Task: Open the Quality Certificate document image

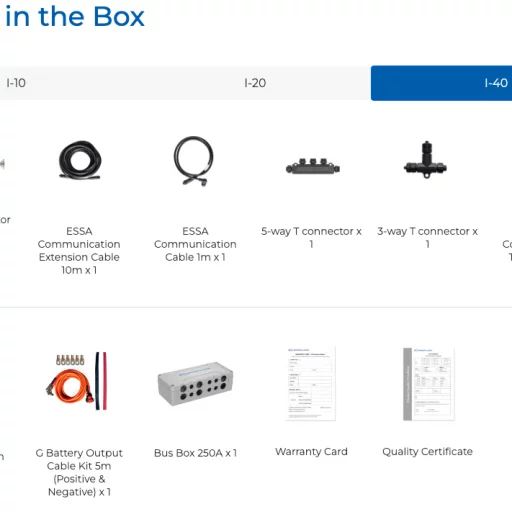Action: (x=429, y=384)
